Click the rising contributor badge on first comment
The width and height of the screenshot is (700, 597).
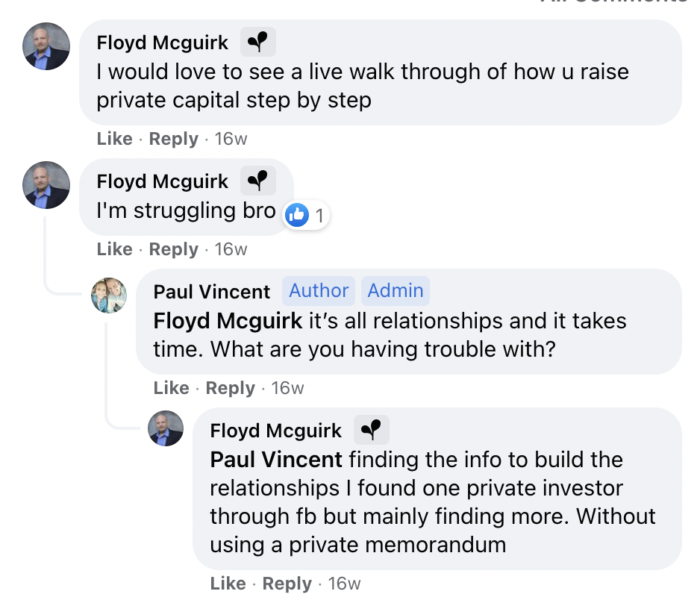coord(257,43)
